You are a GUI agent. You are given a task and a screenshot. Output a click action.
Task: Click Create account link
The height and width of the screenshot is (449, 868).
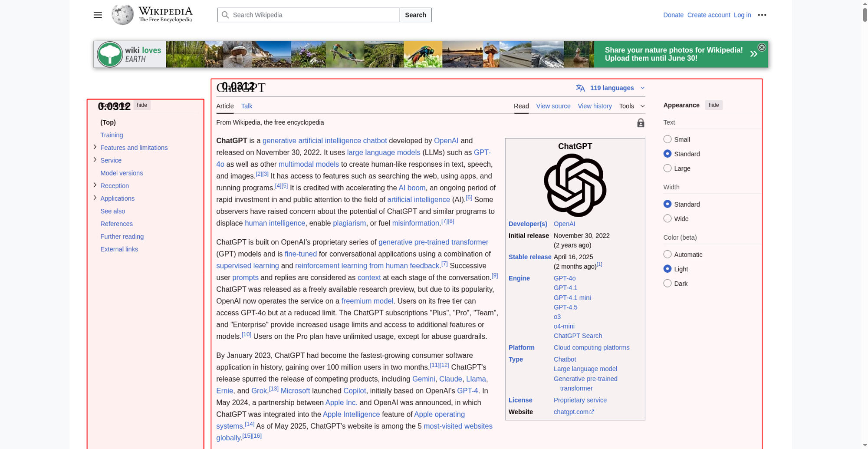(x=709, y=15)
